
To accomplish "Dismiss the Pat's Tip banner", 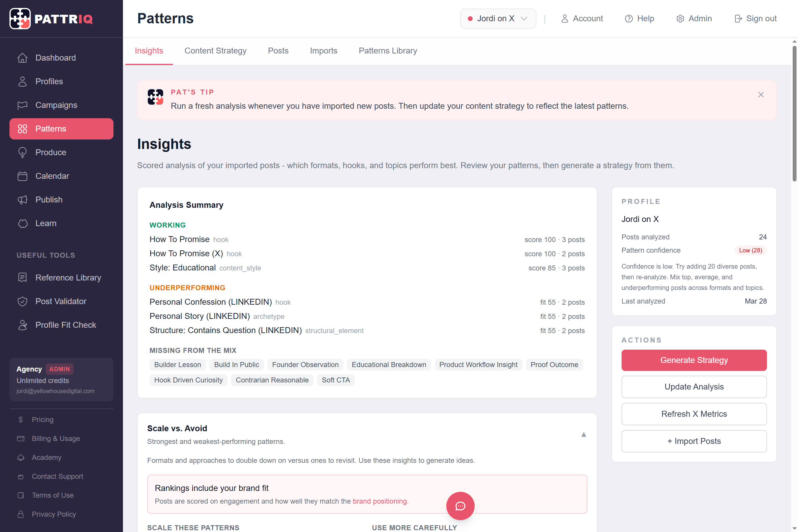I will click(x=761, y=95).
